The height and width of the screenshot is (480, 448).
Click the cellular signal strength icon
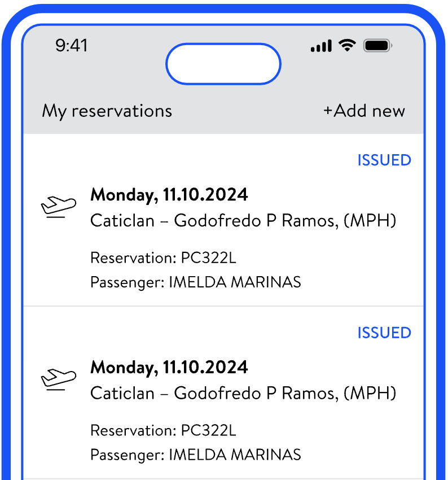[x=321, y=46]
